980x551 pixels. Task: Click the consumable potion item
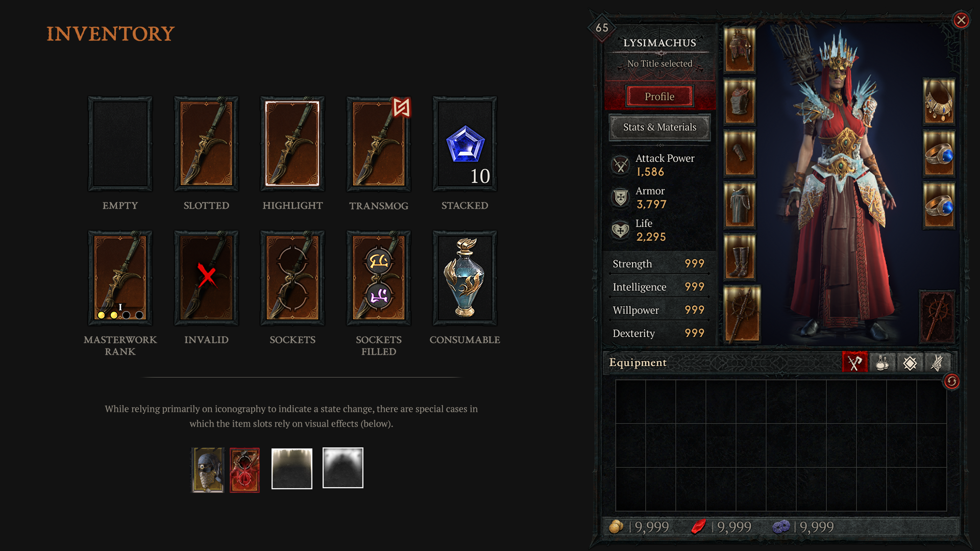coord(465,278)
